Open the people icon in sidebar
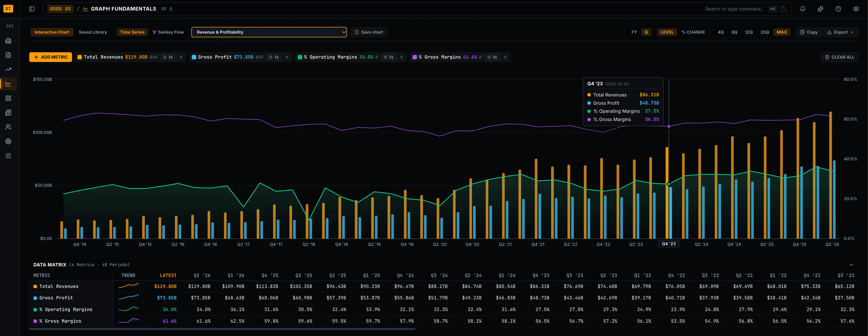 point(8,127)
